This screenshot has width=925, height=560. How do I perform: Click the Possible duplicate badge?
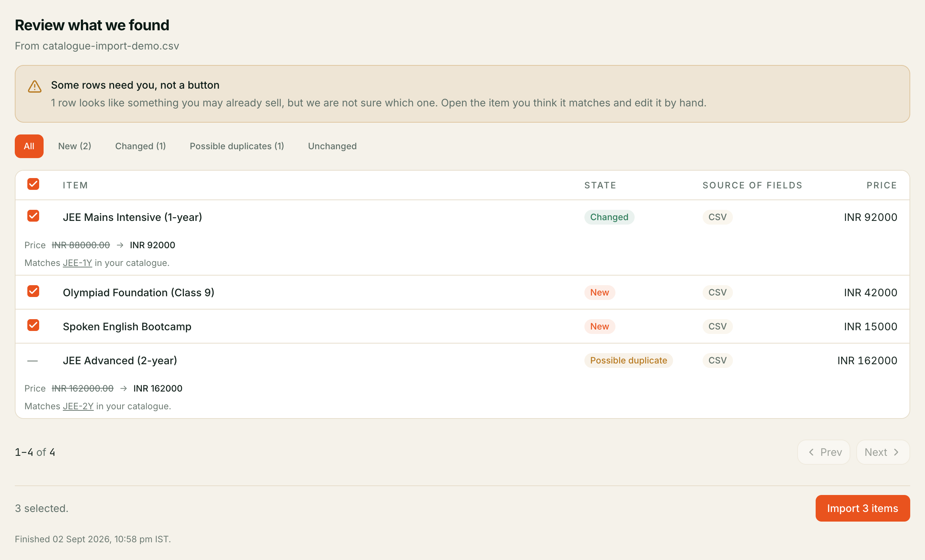(628, 360)
